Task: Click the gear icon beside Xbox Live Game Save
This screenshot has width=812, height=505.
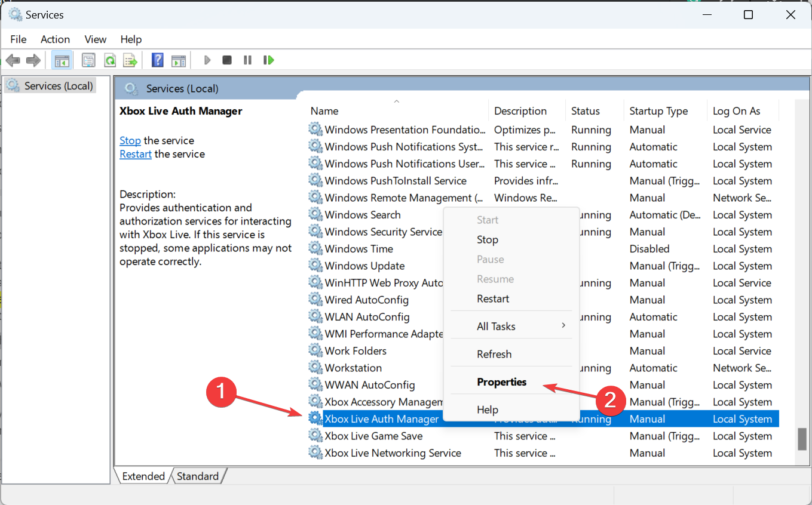Action: coord(315,436)
